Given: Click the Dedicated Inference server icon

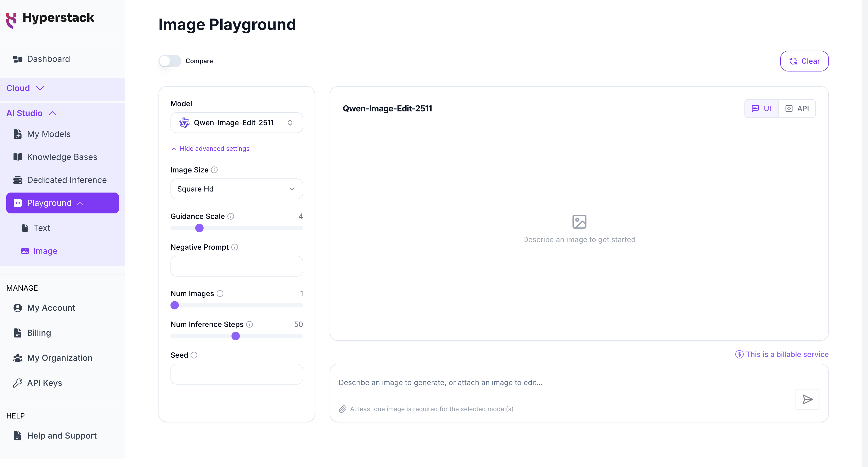Looking at the screenshot, I should 17,180.
